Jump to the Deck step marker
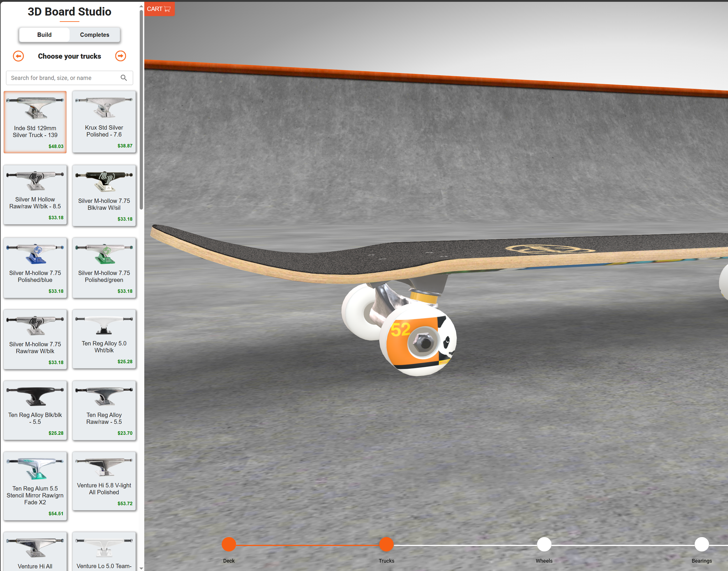The image size is (728, 571). [229, 544]
